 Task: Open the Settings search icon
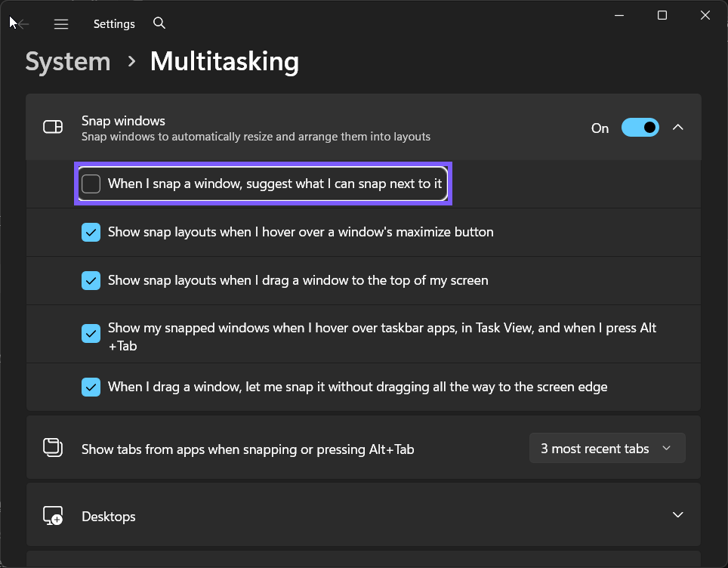pyautogui.click(x=159, y=23)
